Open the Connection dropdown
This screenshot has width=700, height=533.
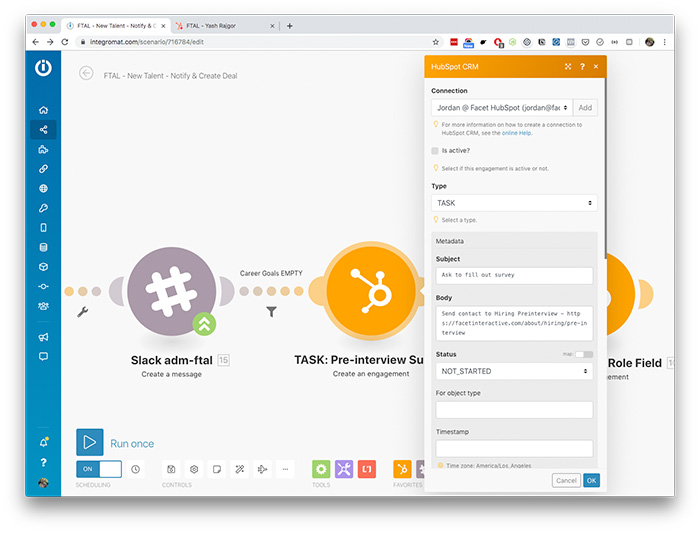(x=502, y=108)
